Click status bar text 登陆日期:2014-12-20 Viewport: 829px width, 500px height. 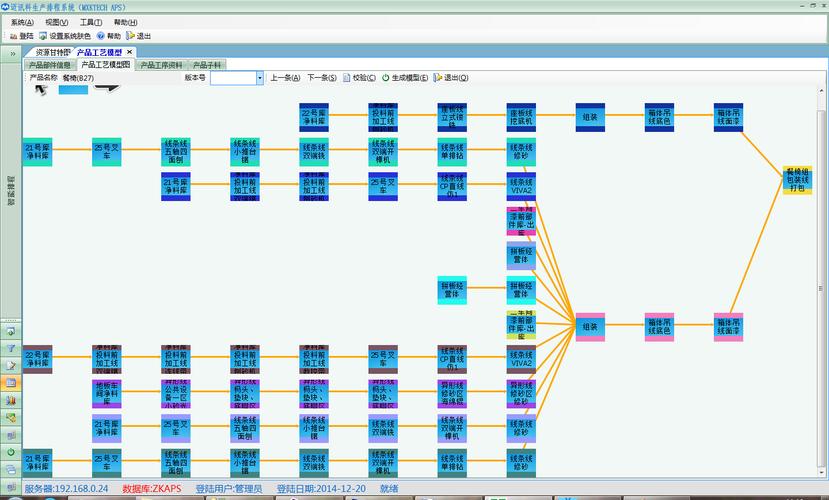321,489
